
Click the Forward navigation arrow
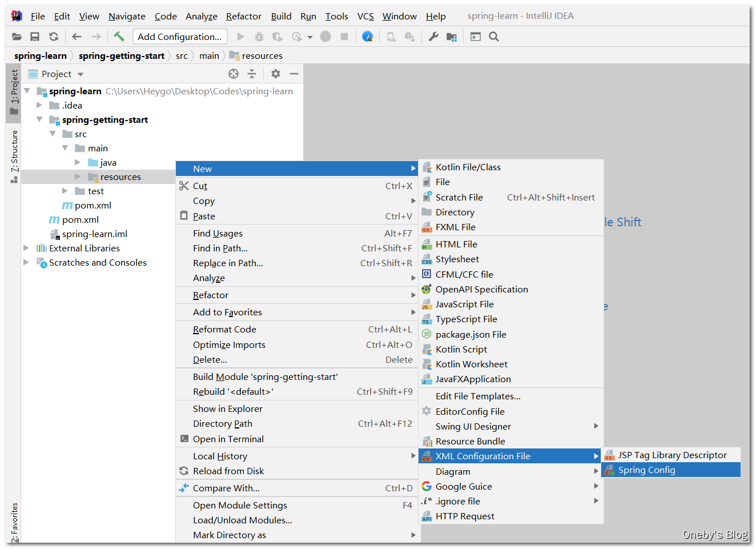pyautogui.click(x=96, y=37)
